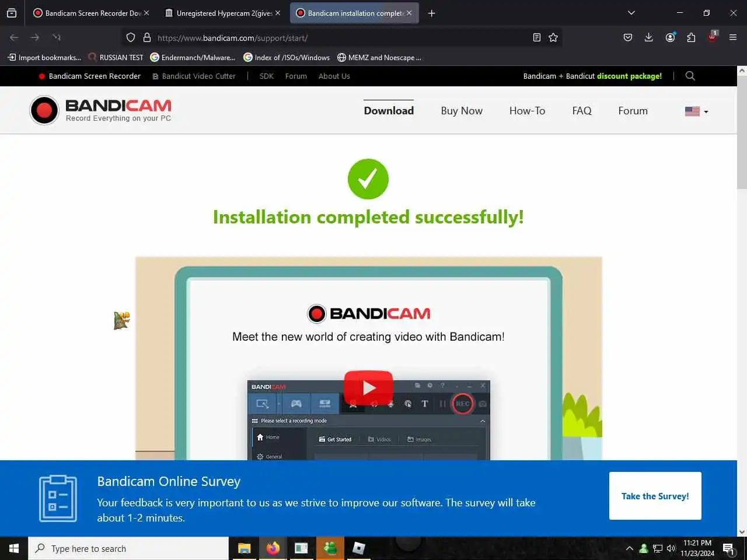The image size is (747, 560).
Task: Close the Bandicam Screen Recorder Download tab
Action: coord(146,13)
